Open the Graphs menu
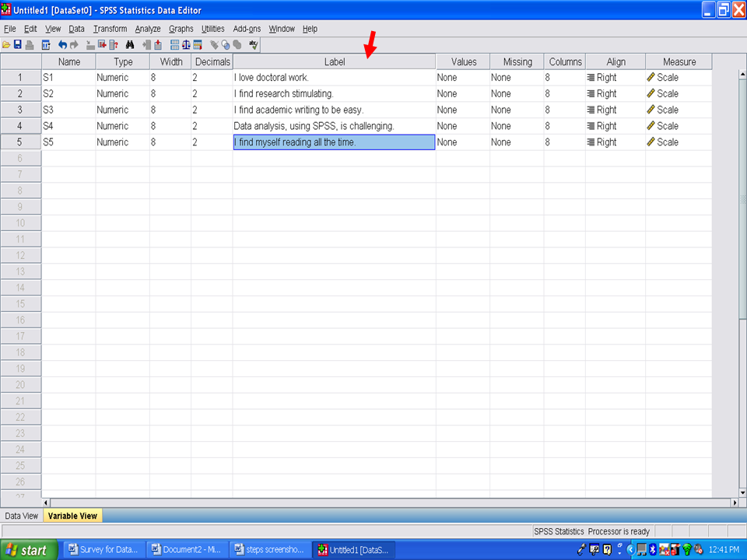 [181, 29]
